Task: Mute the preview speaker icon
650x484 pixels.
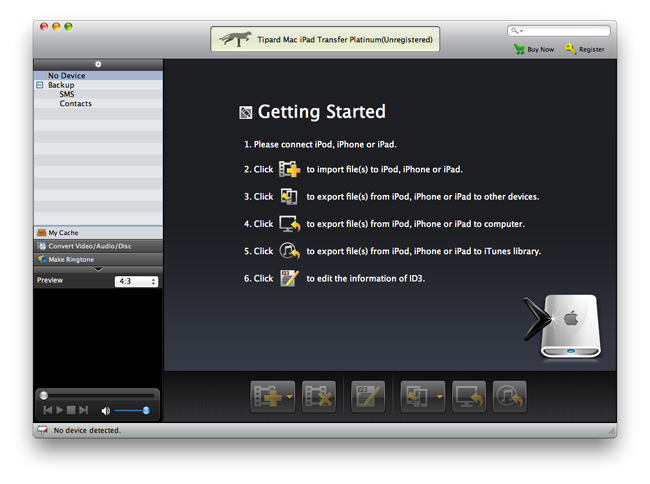Action: (106, 411)
